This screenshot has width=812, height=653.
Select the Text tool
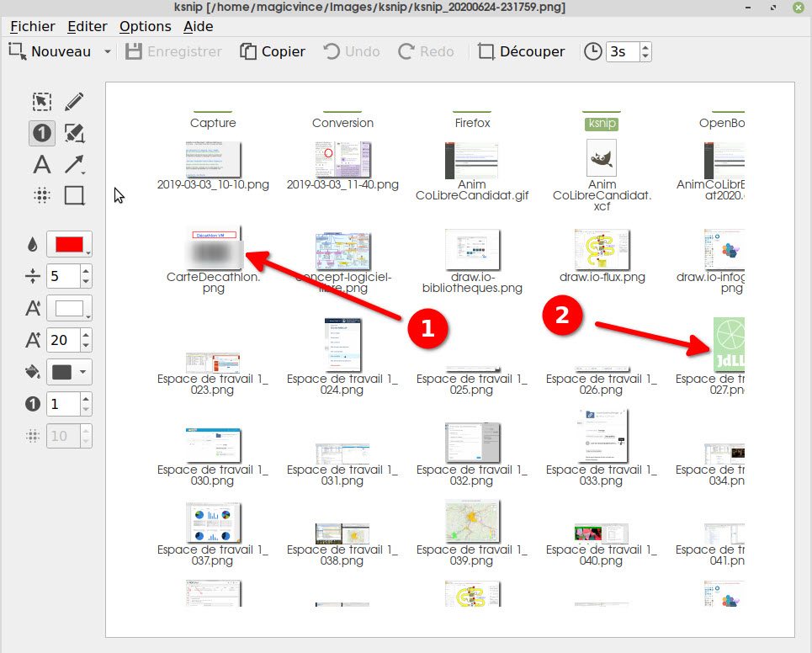click(41, 164)
